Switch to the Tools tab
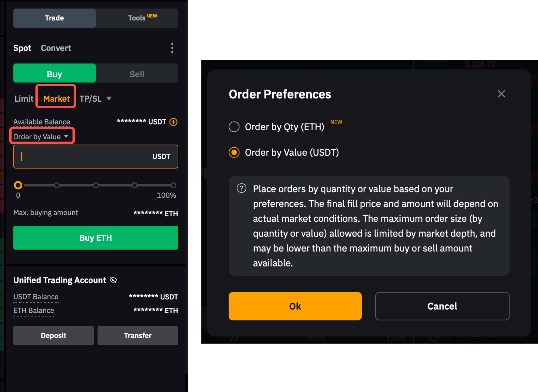 [x=137, y=18]
